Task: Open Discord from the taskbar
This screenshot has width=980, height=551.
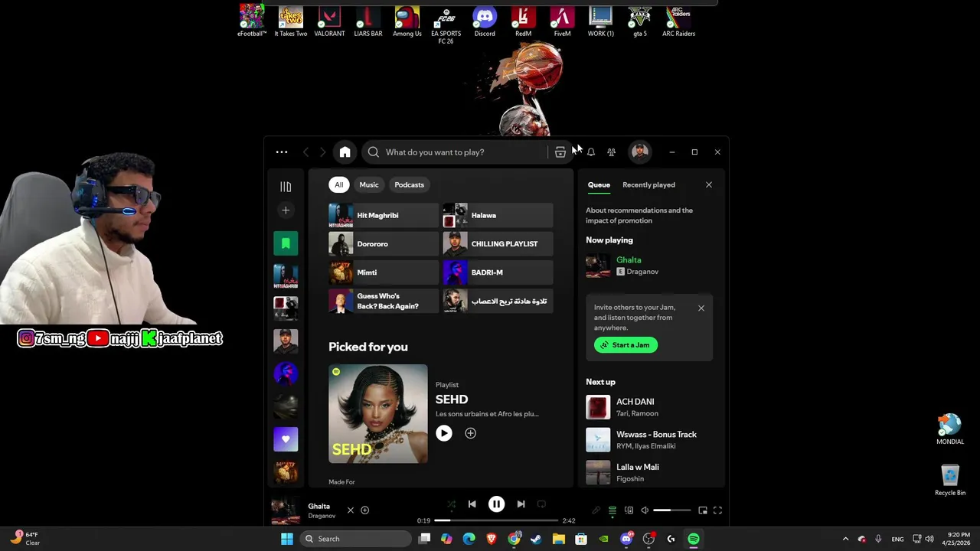Action: 626,539
